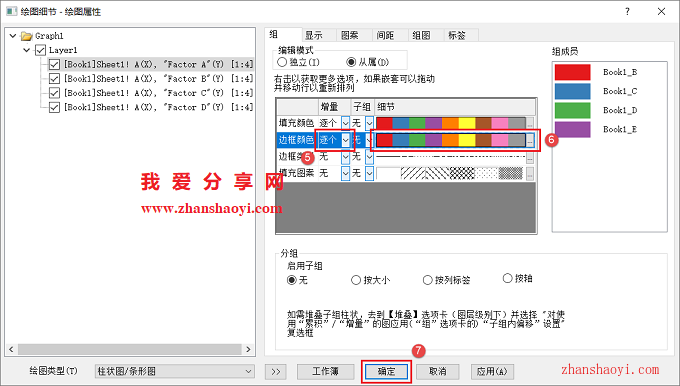Uncheck the Layer1 checkbox
This screenshot has height=386, width=680.
click(x=40, y=50)
